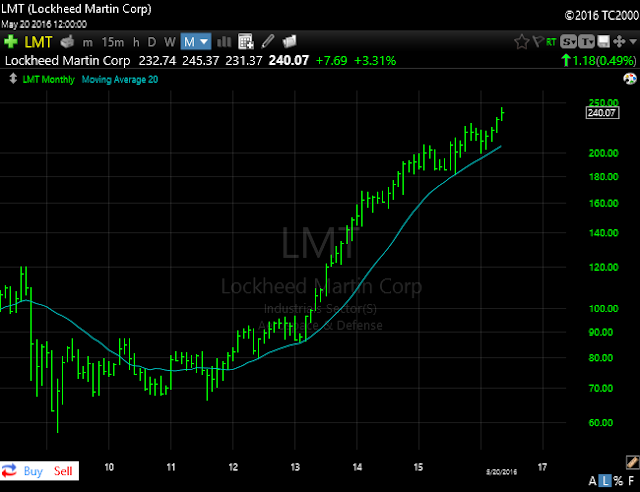Click the year 10 time axis label

pos(109,467)
